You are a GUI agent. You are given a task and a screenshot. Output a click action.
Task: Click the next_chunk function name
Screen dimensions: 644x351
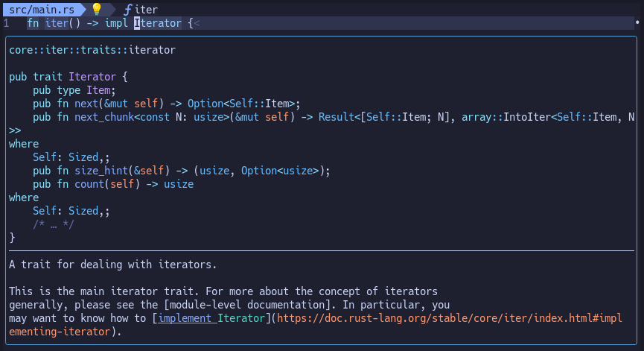104,117
